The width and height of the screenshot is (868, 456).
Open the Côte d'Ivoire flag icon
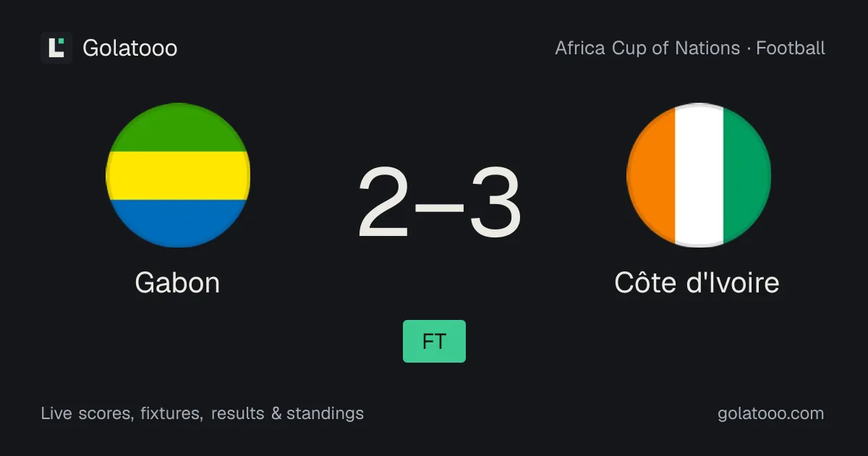tap(699, 175)
